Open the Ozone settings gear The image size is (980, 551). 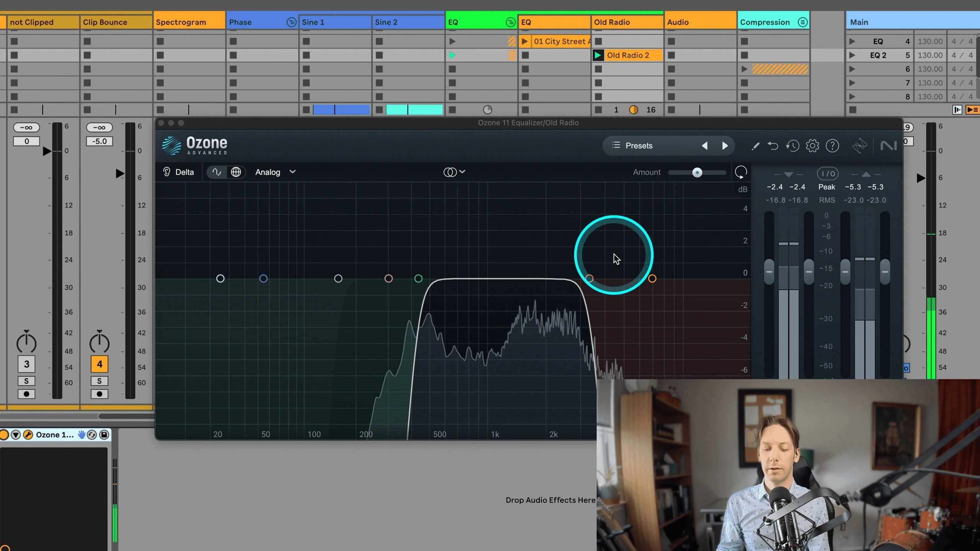(812, 146)
